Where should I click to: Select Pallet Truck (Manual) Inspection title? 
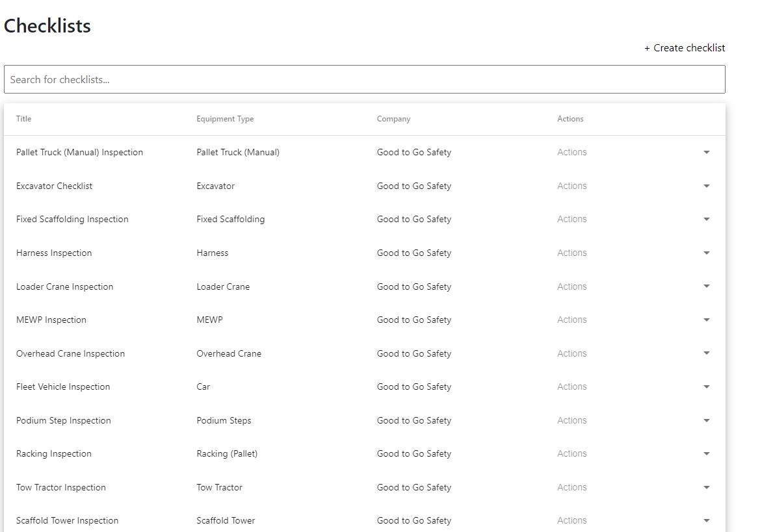[x=79, y=152]
